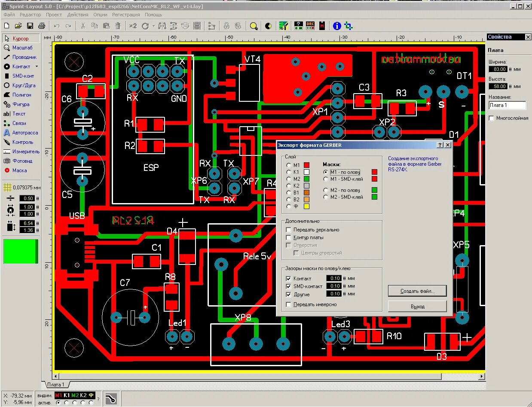Click the zoom magnifier toolbar icon
532x407 pixels.
click(x=254, y=26)
